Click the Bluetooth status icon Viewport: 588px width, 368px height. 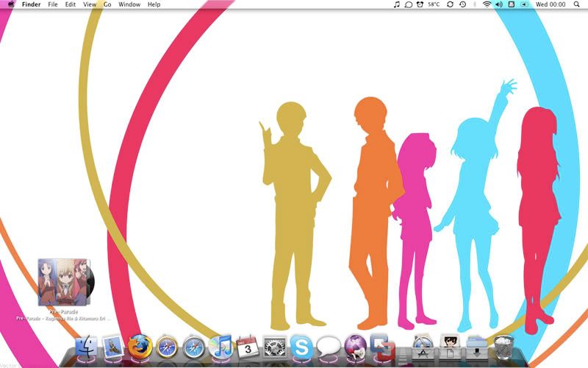pyautogui.click(x=474, y=4)
